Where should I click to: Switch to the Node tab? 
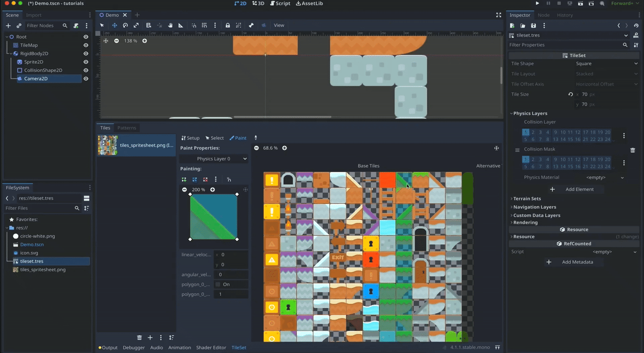click(x=544, y=15)
